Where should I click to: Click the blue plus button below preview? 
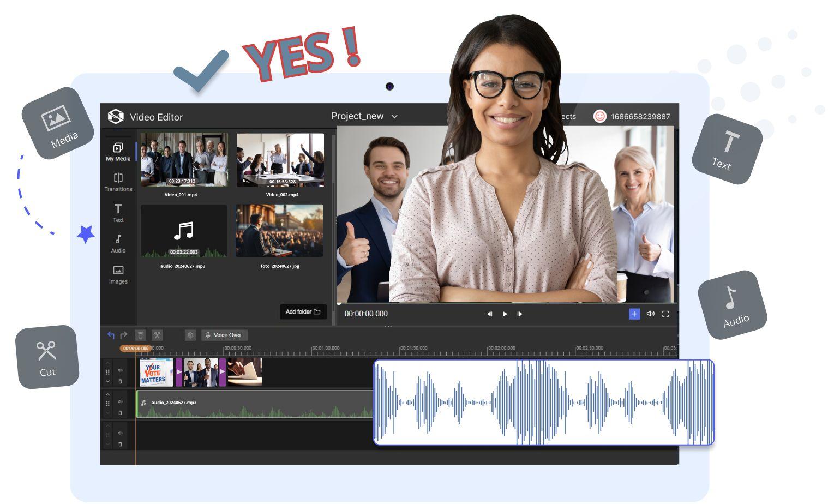click(x=634, y=314)
